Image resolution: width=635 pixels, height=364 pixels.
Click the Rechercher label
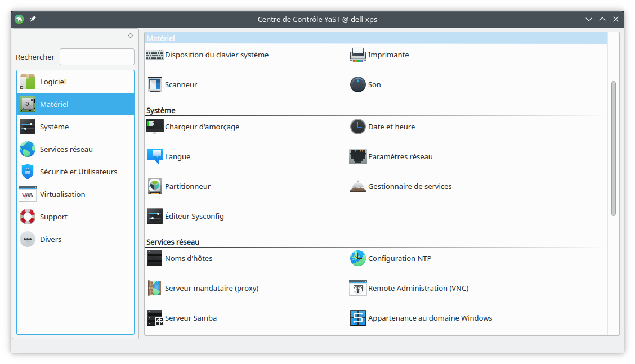[35, 57]
